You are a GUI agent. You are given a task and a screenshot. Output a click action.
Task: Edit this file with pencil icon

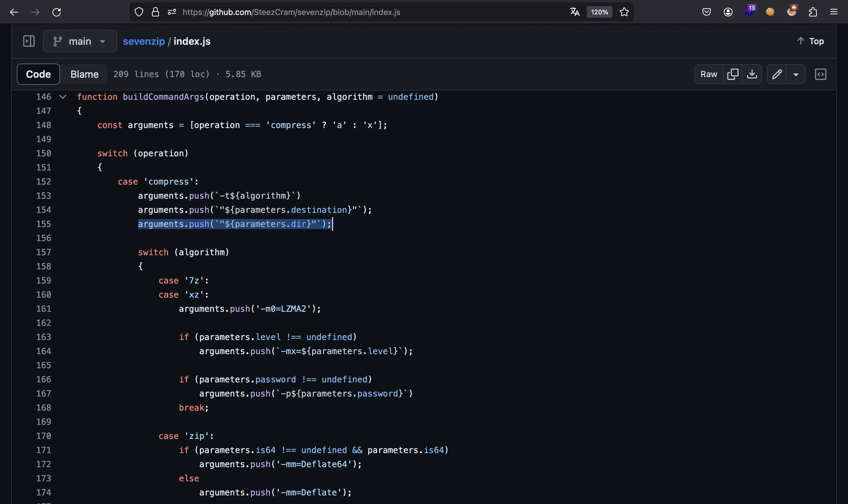[x=777, y=74]
